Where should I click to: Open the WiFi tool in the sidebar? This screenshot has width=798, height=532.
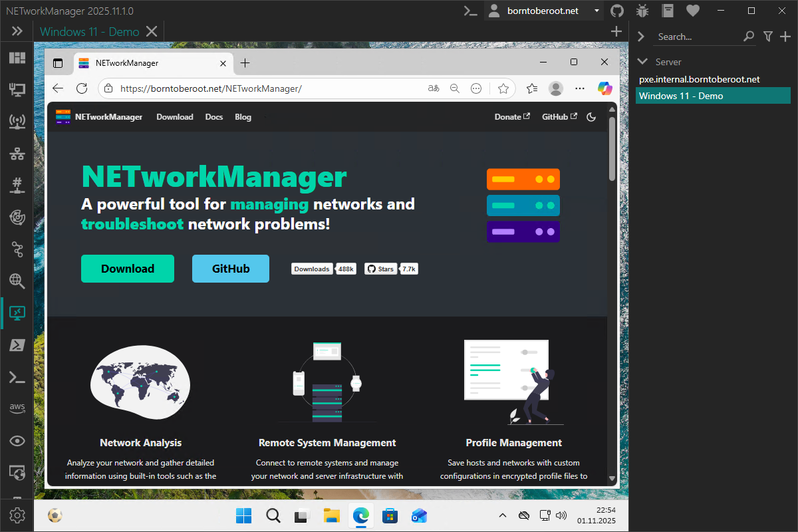tap(17, 122)
